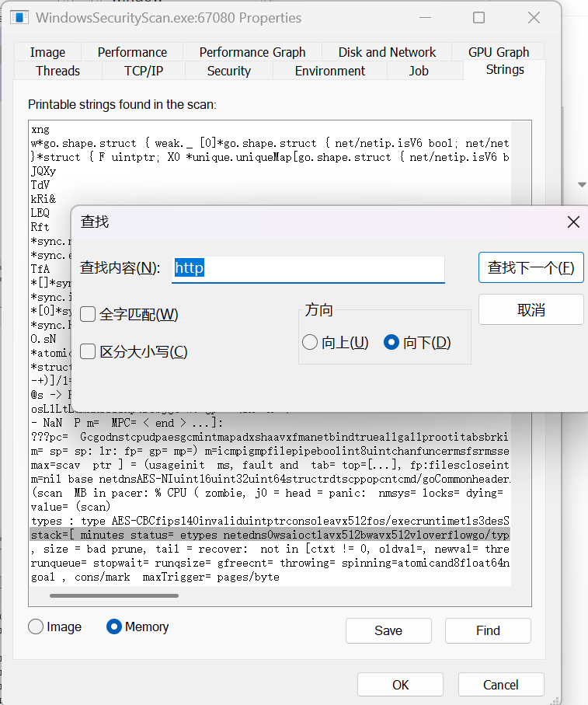Select the 向下(D) direction radio button

click(391, 343)
